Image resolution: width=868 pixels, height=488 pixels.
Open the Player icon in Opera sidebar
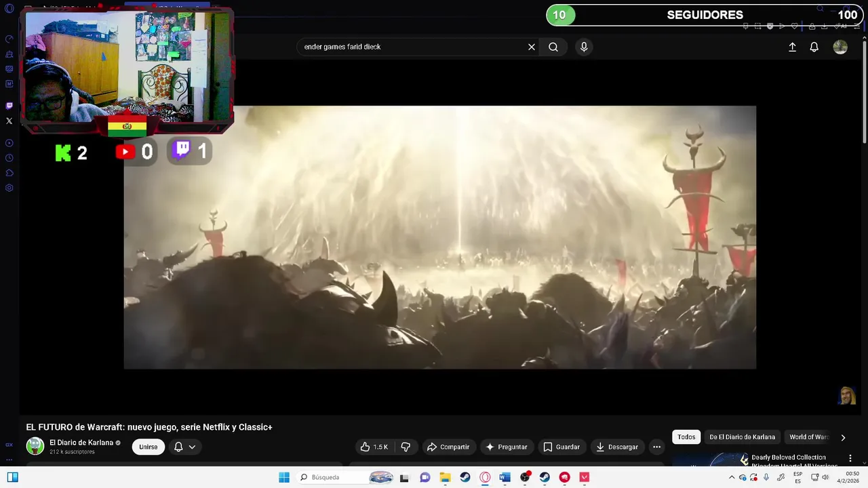click(x=9, y=143)
